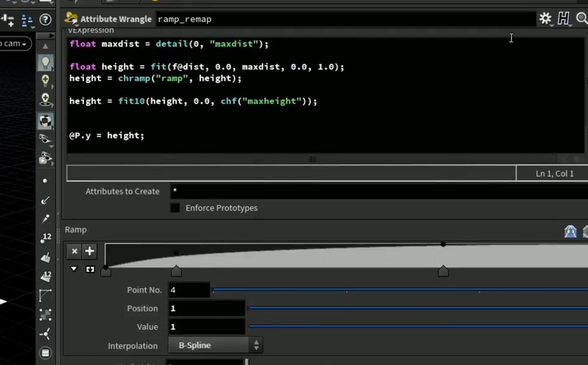
Task: Toggle the vertex normals display icon
Action: (x=45, y=334)
